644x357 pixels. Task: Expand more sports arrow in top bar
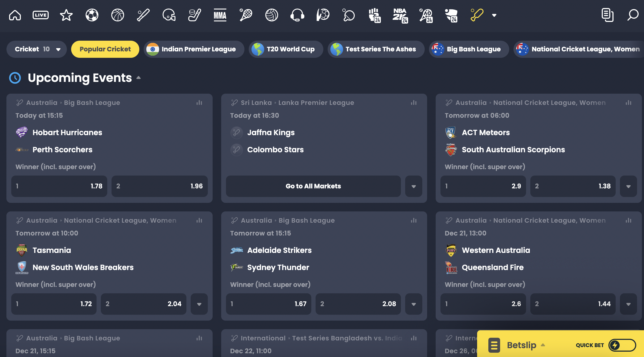(x=494, y=15)
